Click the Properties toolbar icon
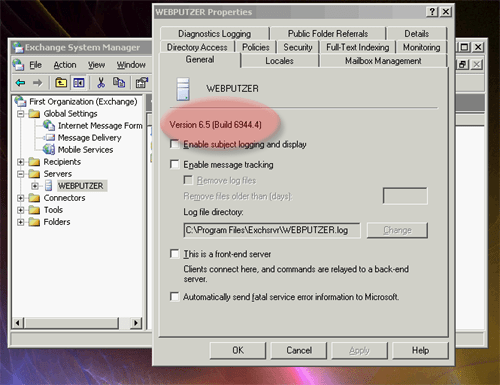Viewport: 500px width, 385px height. [x=141, y=83]
